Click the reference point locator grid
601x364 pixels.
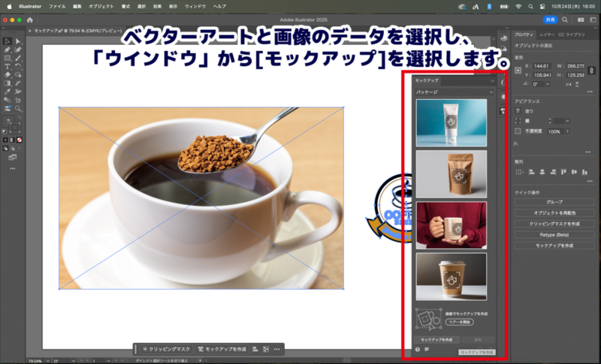click(518, 71)
